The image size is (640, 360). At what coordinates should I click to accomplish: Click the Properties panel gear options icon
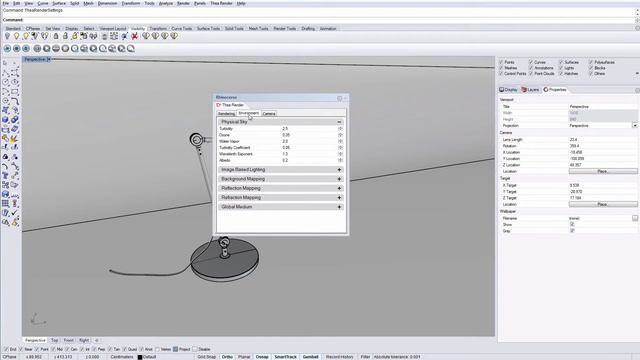point(637,90)
